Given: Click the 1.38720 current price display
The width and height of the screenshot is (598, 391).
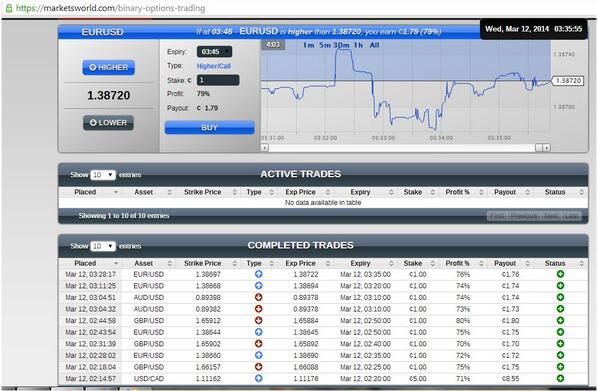Looking at the screenshot, I should pos(109,95).
